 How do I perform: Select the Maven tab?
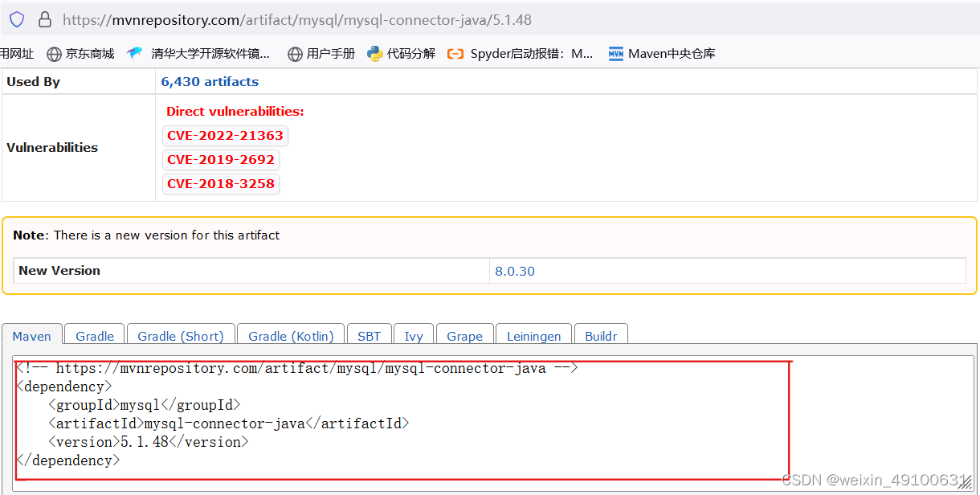[32, 336]
